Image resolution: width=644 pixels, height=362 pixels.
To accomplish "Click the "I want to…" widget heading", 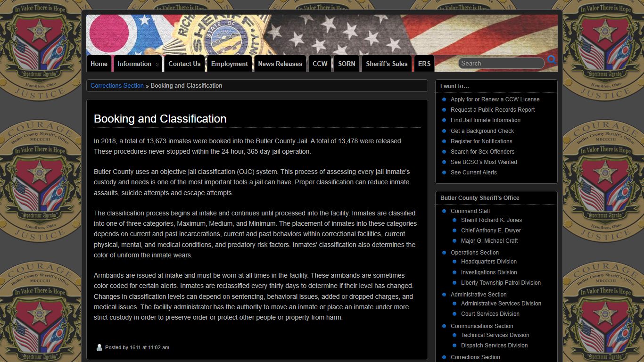I will (455, 86).
